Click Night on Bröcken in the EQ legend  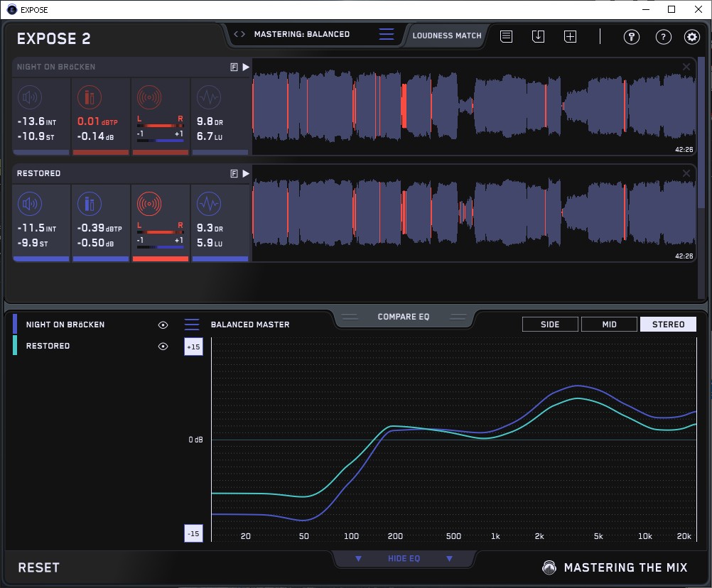[65, 325]
